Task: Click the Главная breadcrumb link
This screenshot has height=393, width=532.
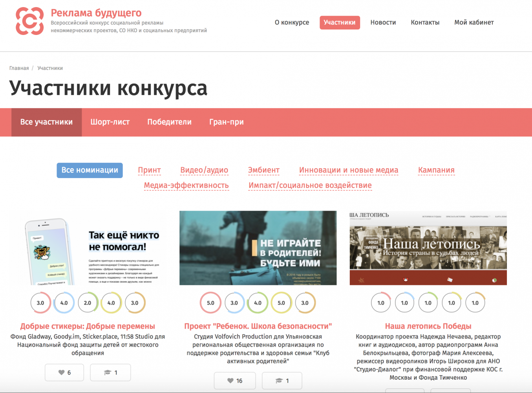Action: point(19,68)
